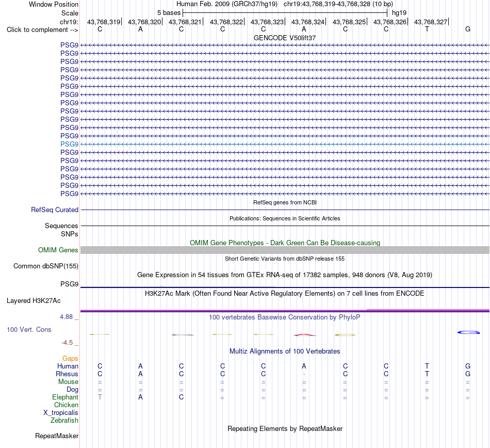Viewport: 490px width, 448px height.
Task: Click the X_tropicalis species label
Action: click(x=61, y=413)
